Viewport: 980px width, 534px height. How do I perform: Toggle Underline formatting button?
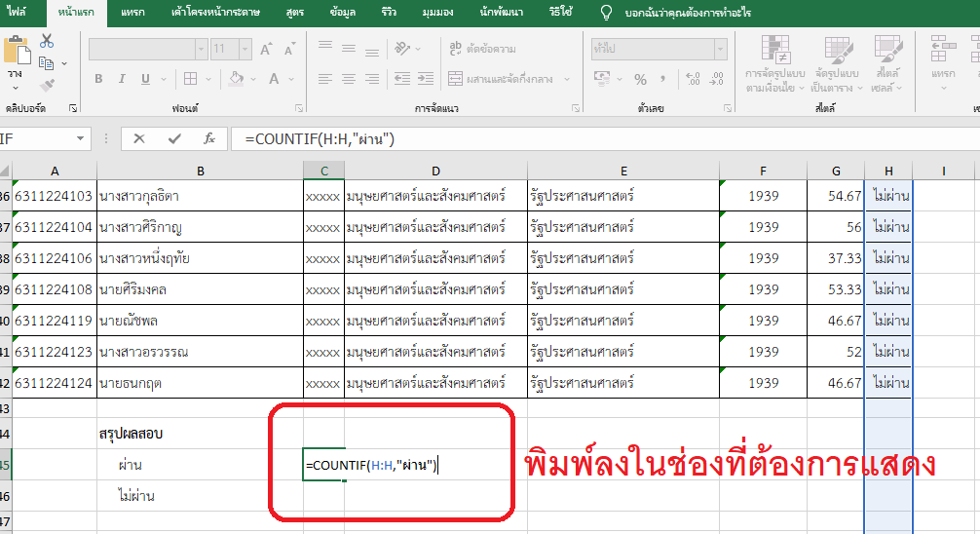pos(145,79)
